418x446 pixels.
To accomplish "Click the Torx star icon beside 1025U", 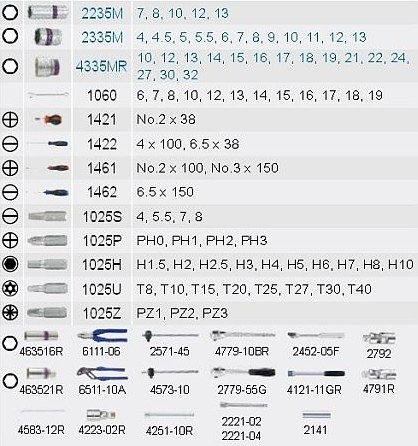I will coord(10,288).
